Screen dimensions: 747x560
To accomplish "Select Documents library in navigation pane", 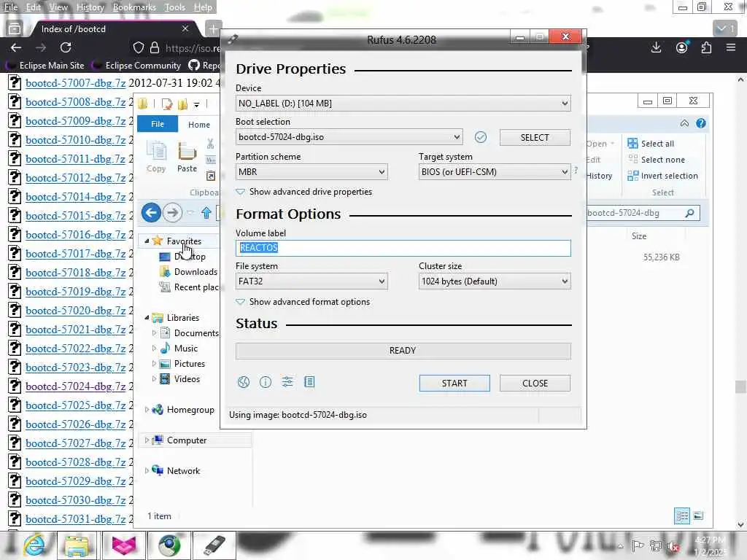I will [x=189, y=332].
